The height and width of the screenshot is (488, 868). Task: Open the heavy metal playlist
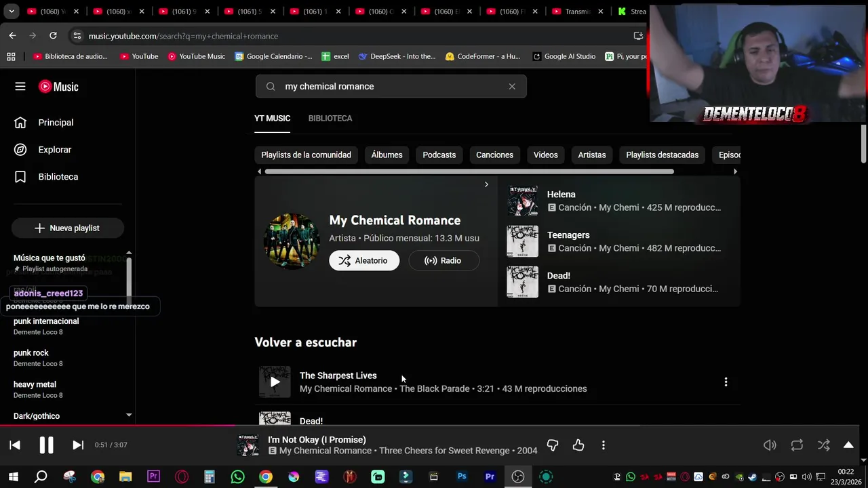35,384
